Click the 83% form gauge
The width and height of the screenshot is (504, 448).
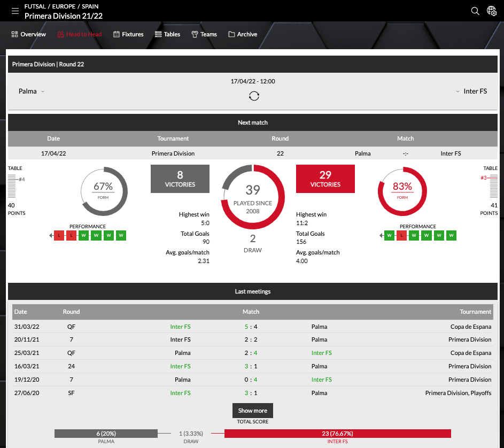pos(402,191)
